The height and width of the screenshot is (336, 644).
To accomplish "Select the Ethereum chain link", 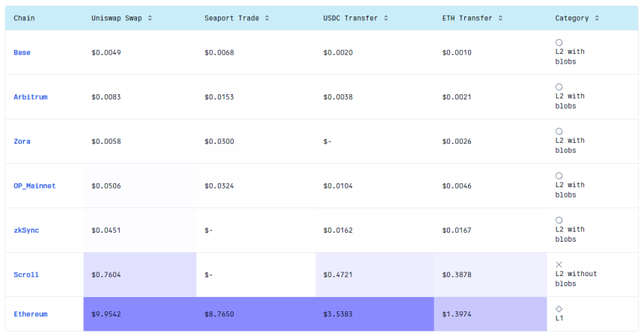I will click(x=31, y=314).
